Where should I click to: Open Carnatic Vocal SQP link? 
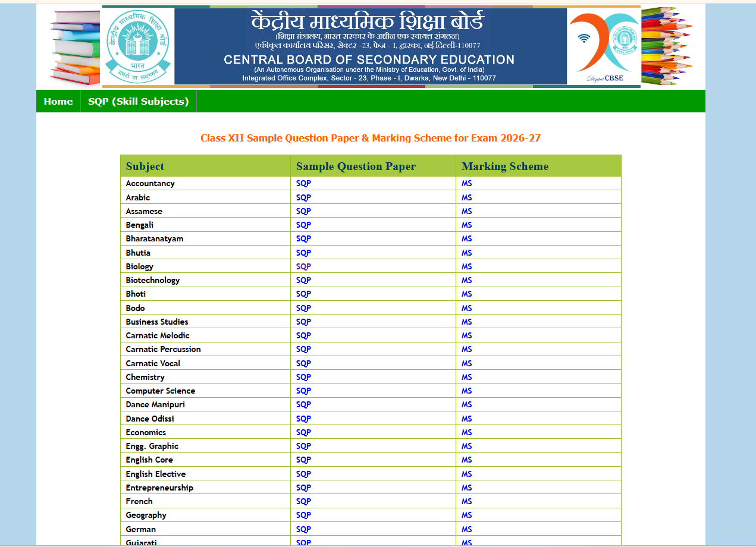click(x=304, y=363)
